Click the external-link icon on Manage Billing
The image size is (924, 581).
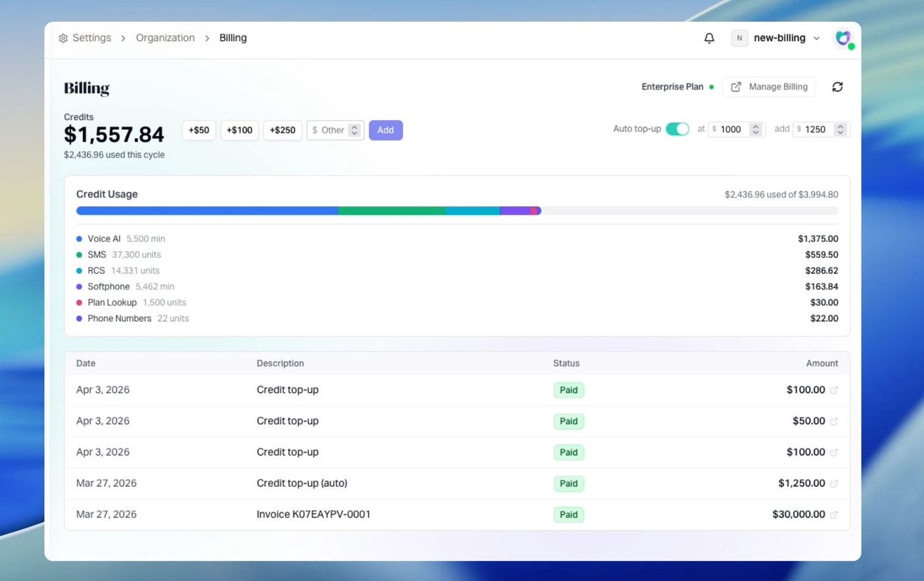click(x=735, y=86)
